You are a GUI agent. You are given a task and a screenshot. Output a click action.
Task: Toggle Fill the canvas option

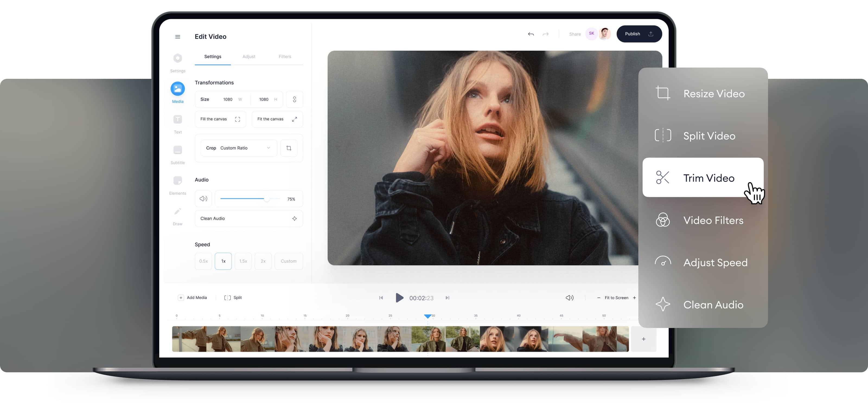point(220,119)
